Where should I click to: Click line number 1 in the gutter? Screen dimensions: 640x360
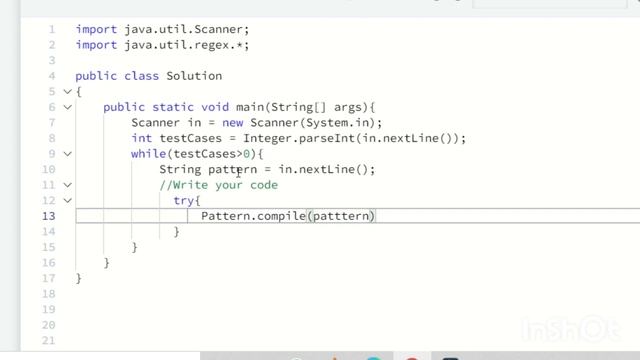[52, 29]
